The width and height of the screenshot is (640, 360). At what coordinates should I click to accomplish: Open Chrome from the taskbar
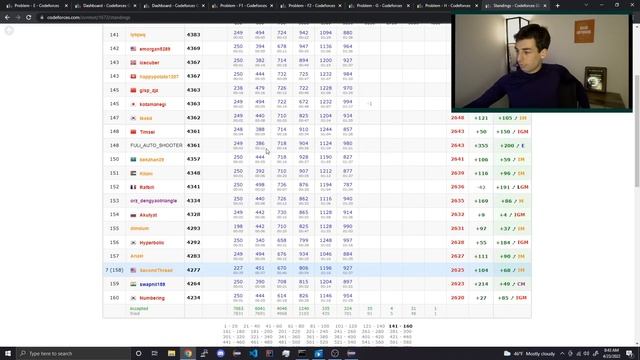[188, 353]
